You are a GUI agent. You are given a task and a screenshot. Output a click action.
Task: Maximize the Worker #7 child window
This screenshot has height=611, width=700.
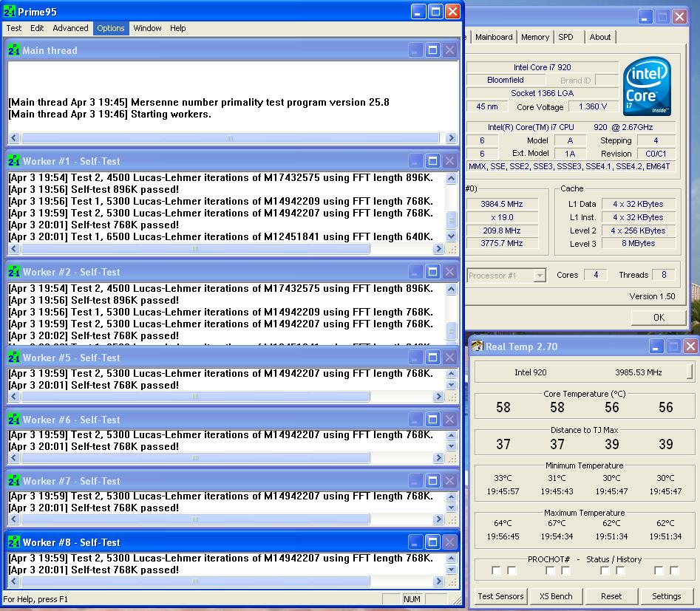click(x=432, y=481)
